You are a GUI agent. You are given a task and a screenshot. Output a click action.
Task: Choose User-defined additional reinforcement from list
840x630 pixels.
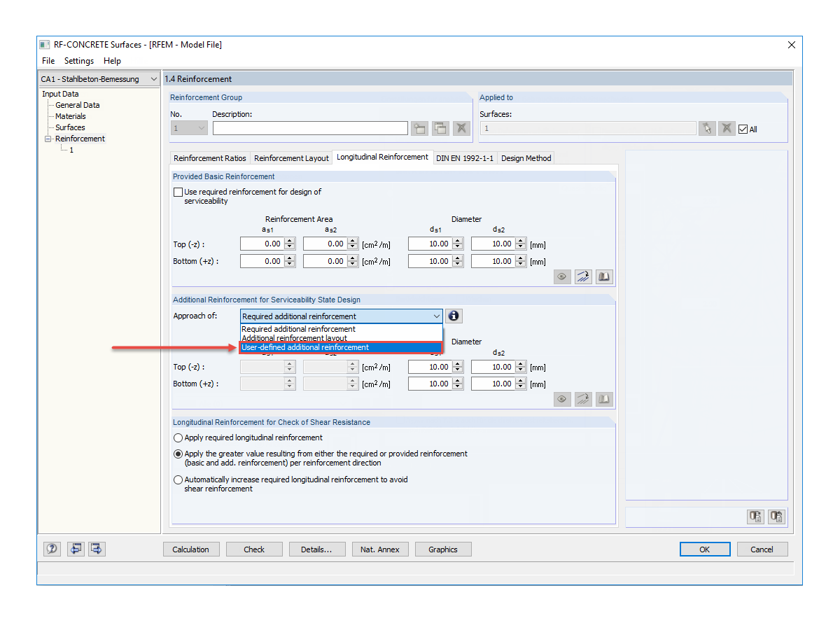coord(341,347)
